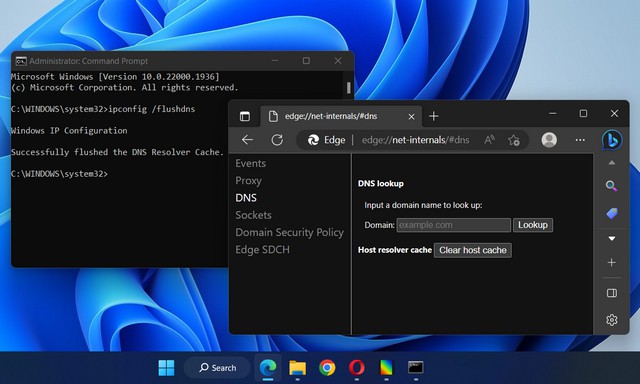Click the Edge address bar URL
This screenshot has width=640, height=384.
tap(416, 140)
